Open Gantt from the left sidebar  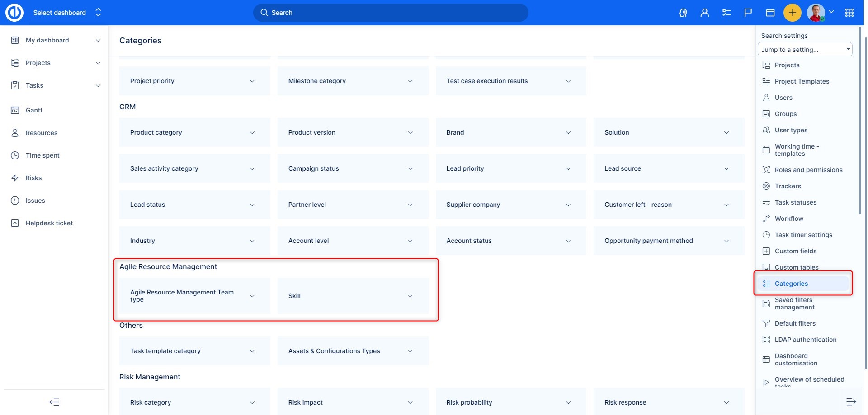pyautogui.click(x=34, y=110)
